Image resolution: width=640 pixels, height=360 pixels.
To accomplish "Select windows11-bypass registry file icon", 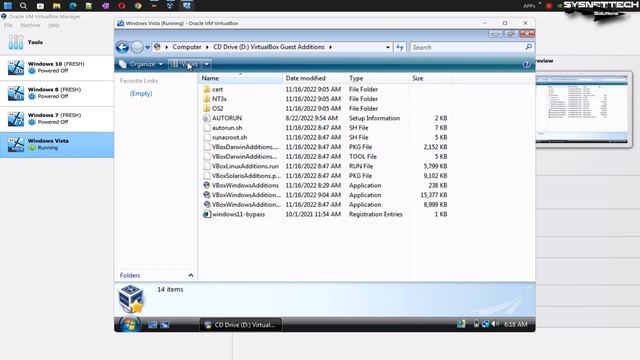I will pos(207,214).
